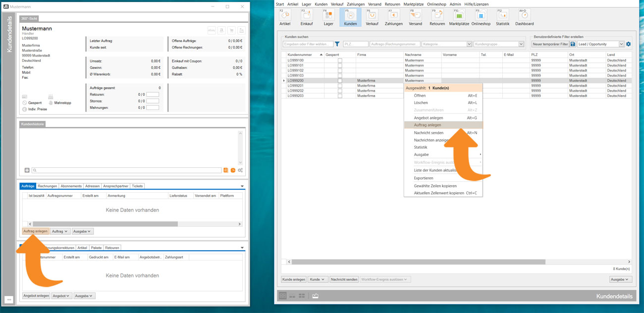The height and width of the screenshot is (313, 644).
Task: Click the 'Kunde anlegen' button
Action: [294, 279]
